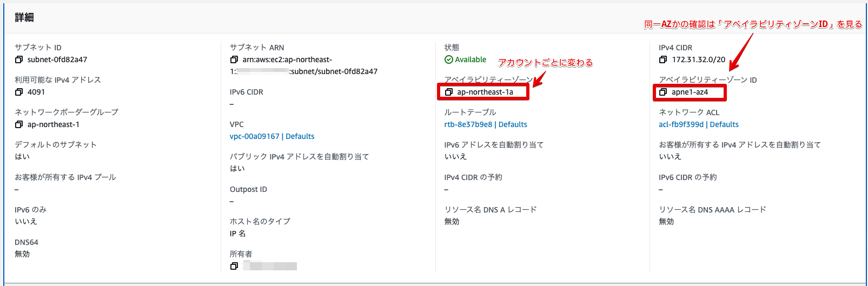Click the パブリック IPv4 アドレスを自動割り当て label
868x286 pixels.
299,157
